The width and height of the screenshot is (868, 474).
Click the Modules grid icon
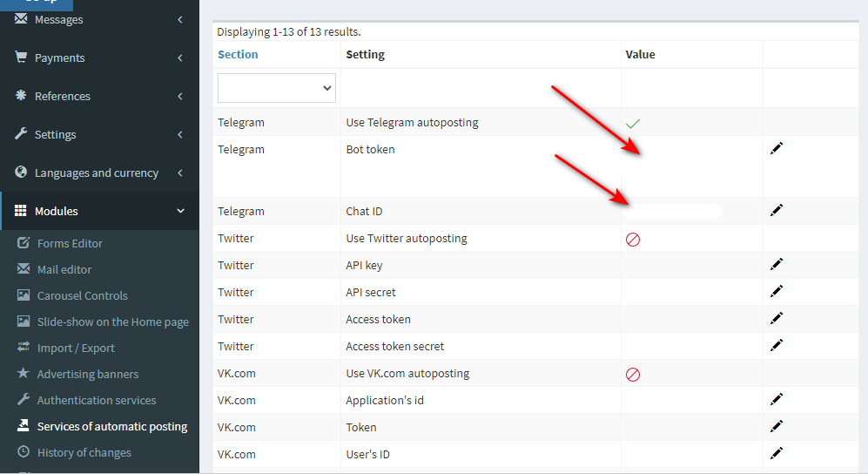tap(21, 210)
